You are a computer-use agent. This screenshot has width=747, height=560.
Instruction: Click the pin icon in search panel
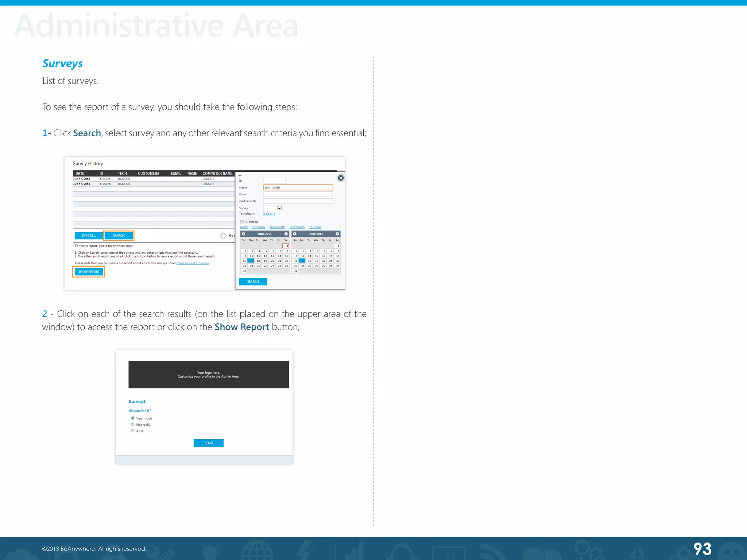coord(240,175)
